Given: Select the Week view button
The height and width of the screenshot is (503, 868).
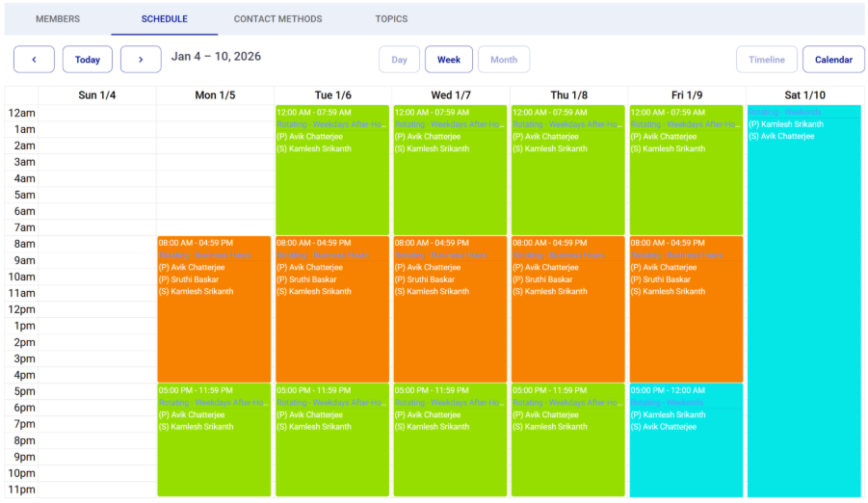Looking at the screenshot, I should coord(449,60).
